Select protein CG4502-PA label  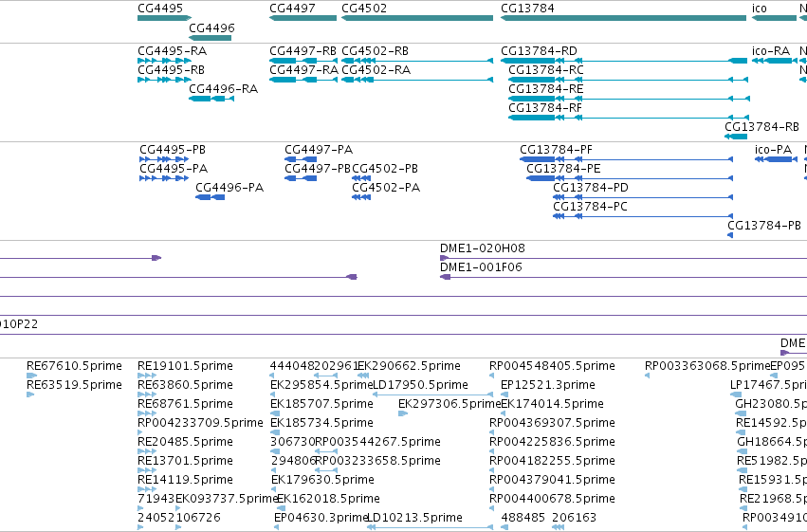(386, 188)
